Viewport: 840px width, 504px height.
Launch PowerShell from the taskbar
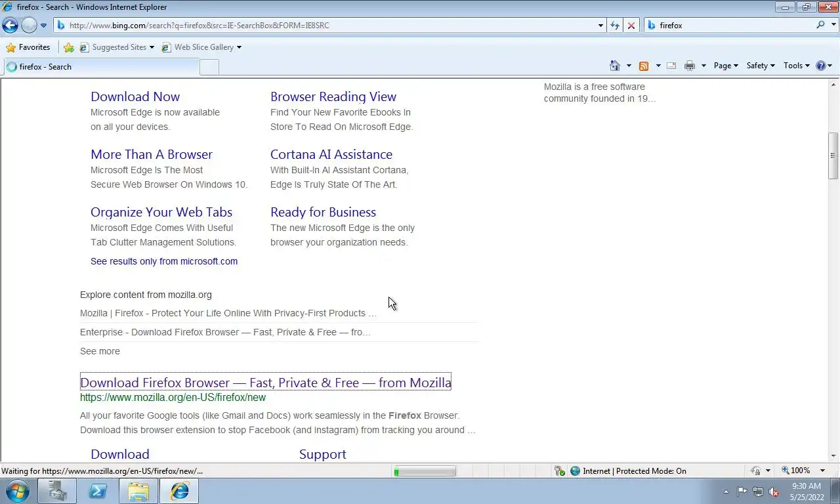tap(98, 491)
